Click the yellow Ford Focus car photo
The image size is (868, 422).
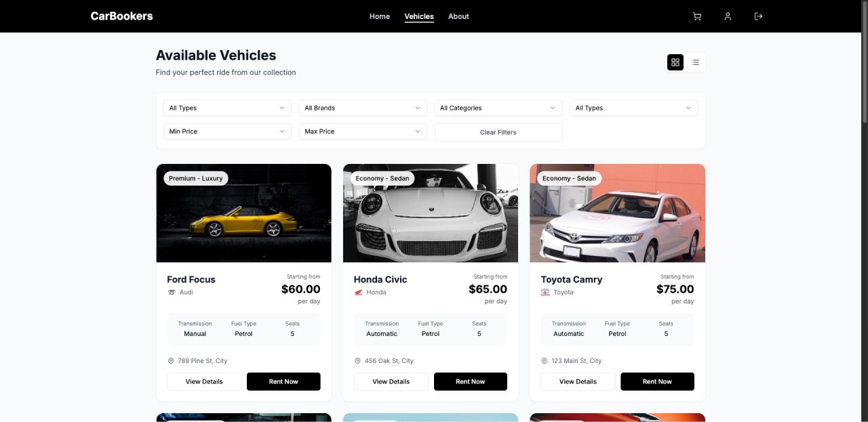243,213
